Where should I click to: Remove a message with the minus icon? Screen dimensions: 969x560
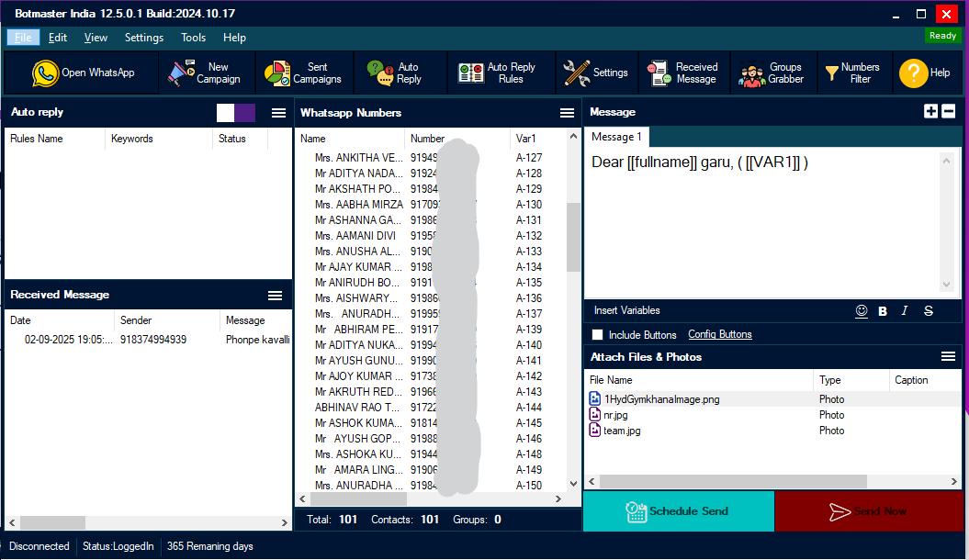[949, 111]
